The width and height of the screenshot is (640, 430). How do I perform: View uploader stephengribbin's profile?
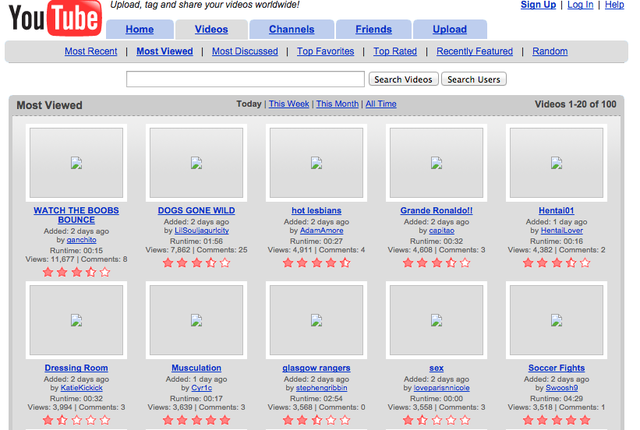(x=322, y=388)
